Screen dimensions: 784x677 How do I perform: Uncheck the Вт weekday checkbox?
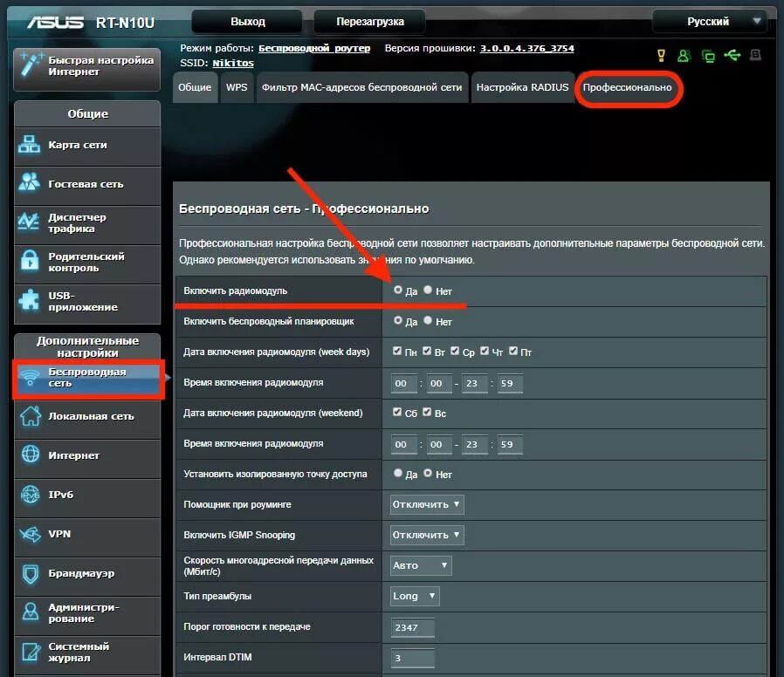pyautogui.click(x=427, y=351)
